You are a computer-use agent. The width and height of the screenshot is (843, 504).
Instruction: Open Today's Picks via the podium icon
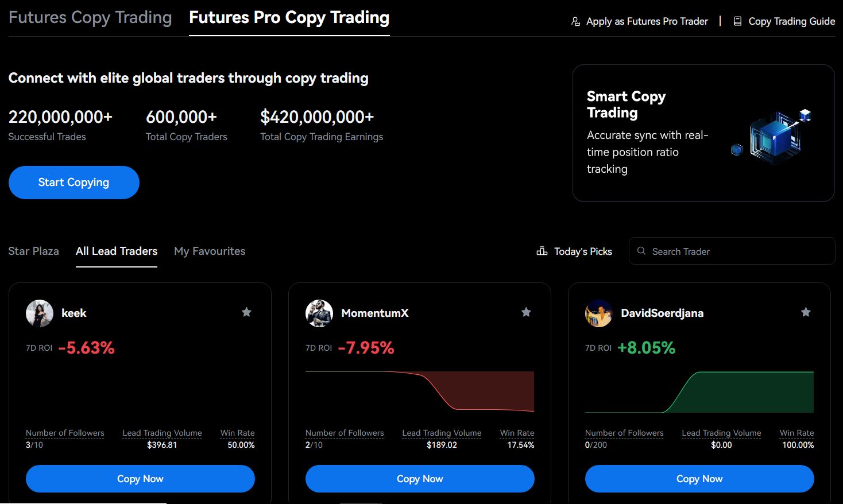(x=542, y=251)
